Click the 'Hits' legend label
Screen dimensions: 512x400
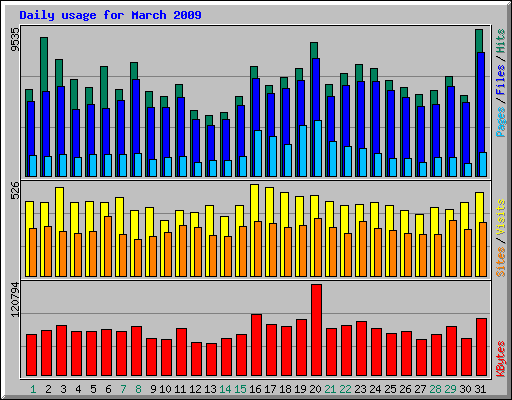tap(500, 41)
